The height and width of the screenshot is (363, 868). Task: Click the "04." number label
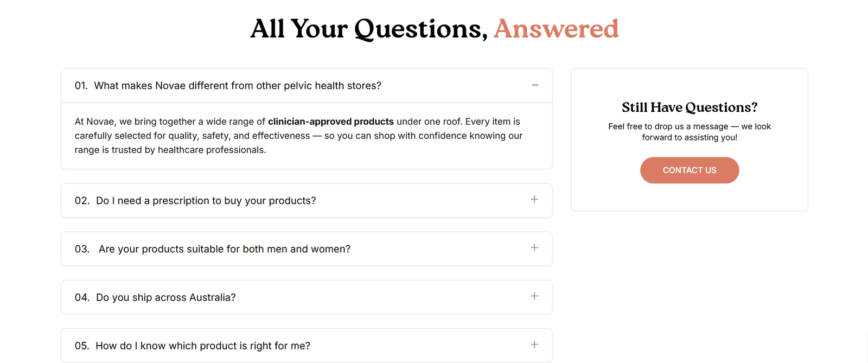(x=82, y=297)
